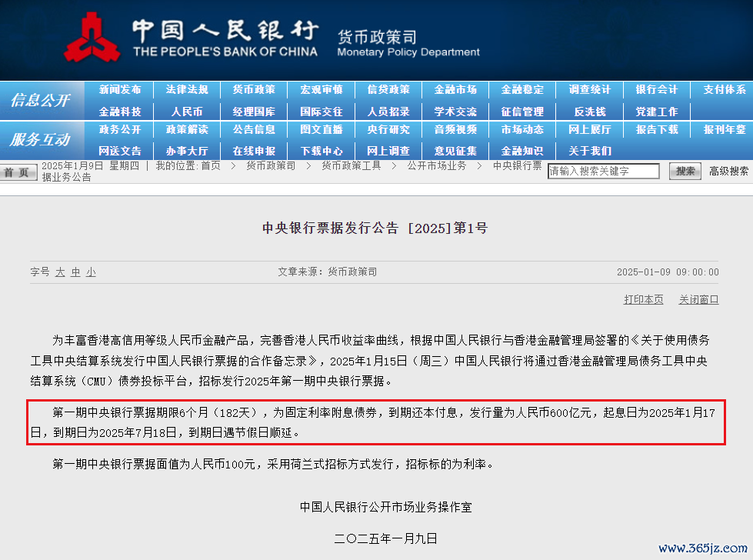
Task: Click 货币政策工具 breadcrumb link
Action: tap(351, 166)
